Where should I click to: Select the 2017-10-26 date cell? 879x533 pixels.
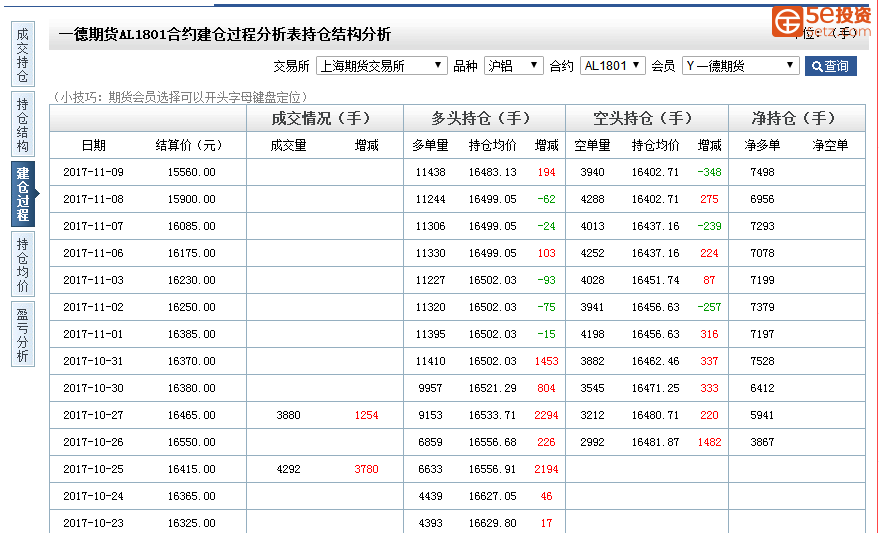(x=94, y=442)
